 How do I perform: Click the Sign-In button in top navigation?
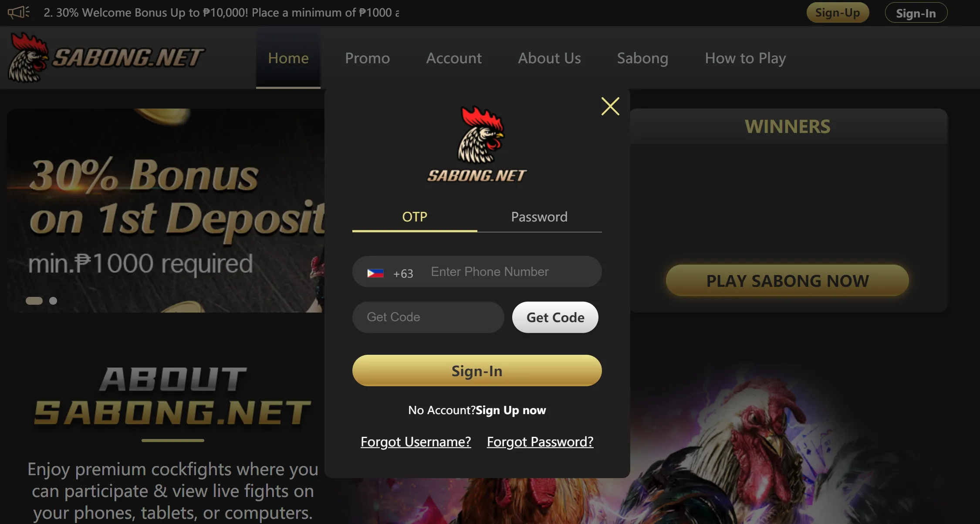[916, 12]
